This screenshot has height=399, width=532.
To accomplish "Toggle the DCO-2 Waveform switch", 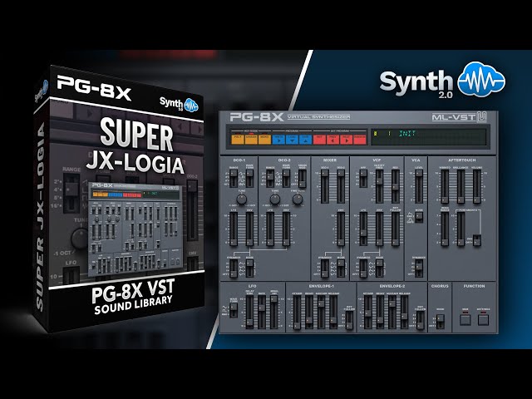I will (x=286, y=179).
